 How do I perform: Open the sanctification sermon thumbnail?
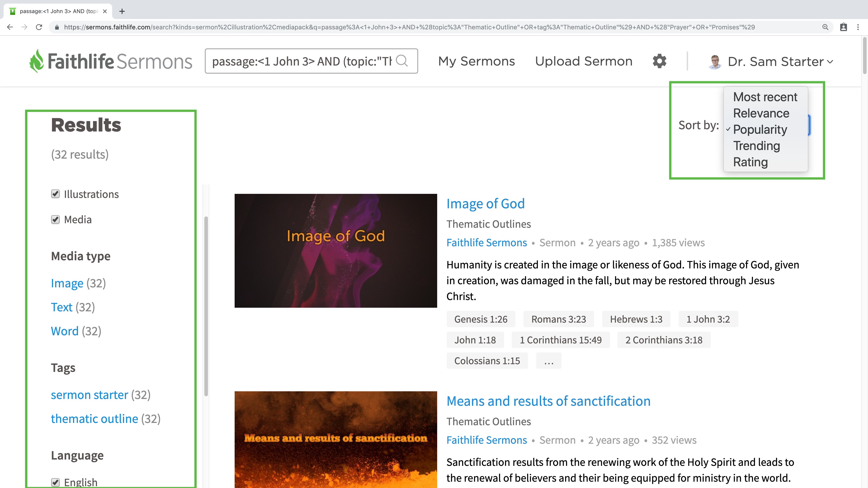click(336, 439)
